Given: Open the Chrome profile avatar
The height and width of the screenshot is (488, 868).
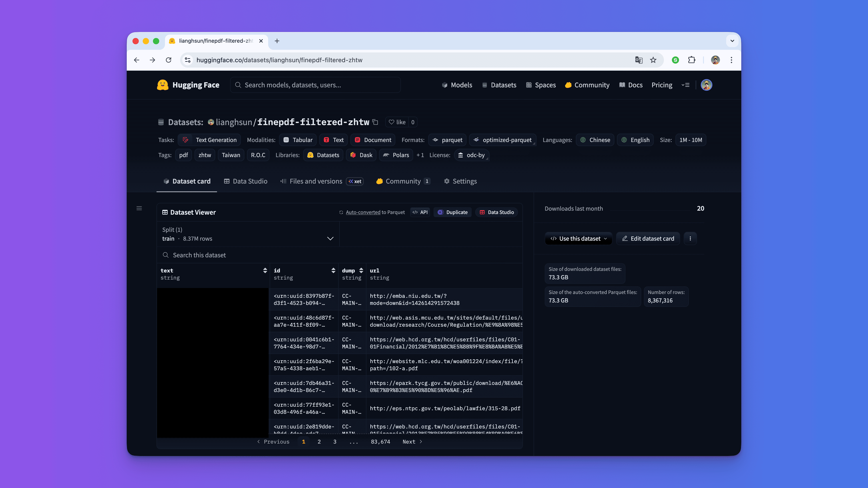Looking at the screenshot, I should (x=715, y=60).
